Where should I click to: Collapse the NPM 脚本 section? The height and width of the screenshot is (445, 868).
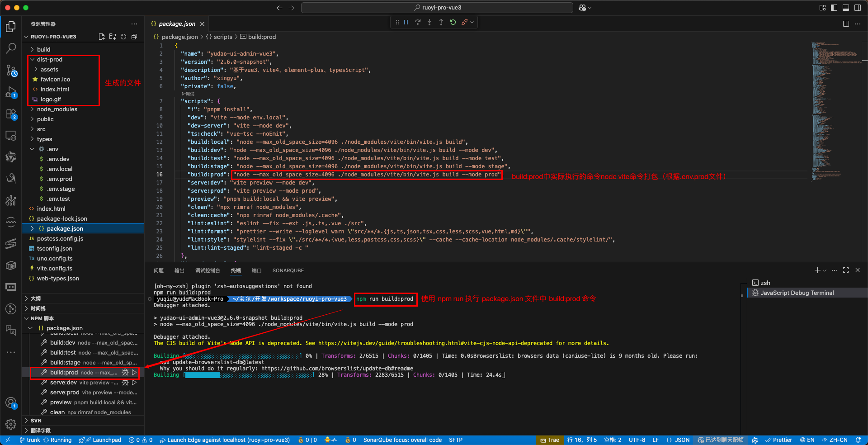(83, 318)
